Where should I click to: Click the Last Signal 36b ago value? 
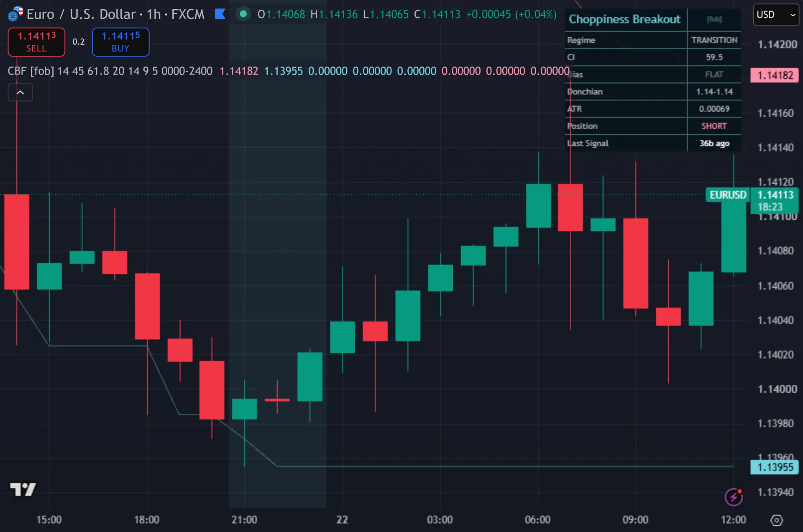coord(714,143)
